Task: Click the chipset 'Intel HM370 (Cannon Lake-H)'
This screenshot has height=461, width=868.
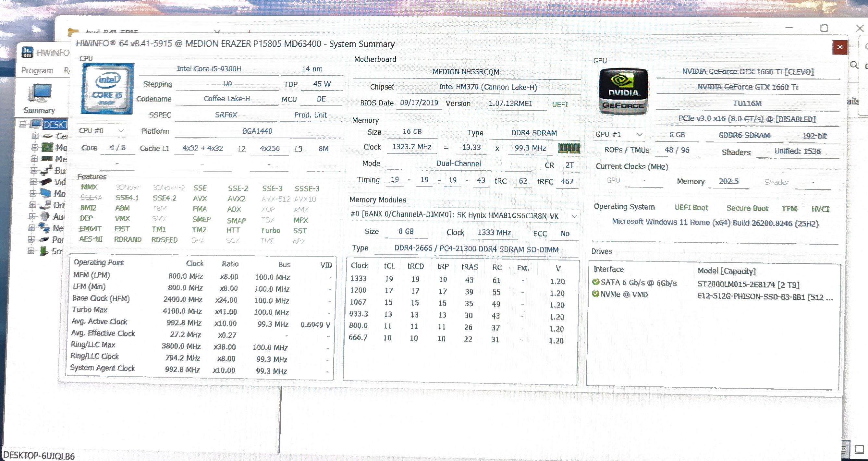Action: [488, 87]
